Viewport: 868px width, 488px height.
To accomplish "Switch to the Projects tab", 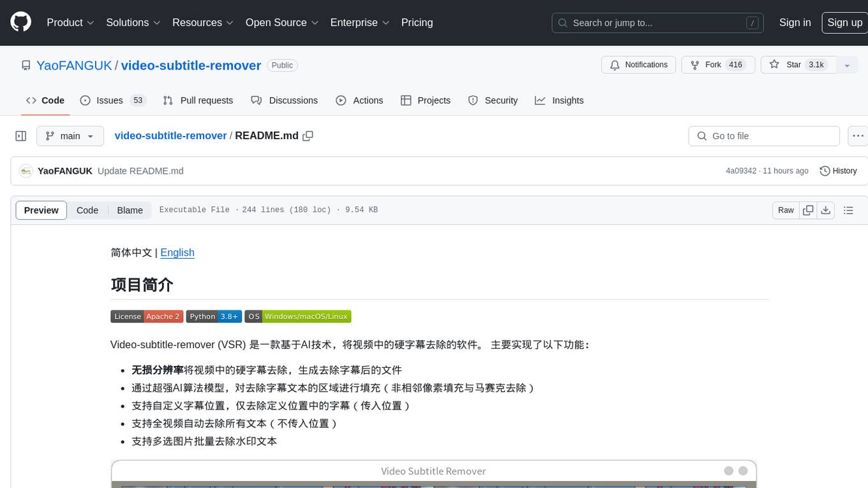I will coord(425,100).
